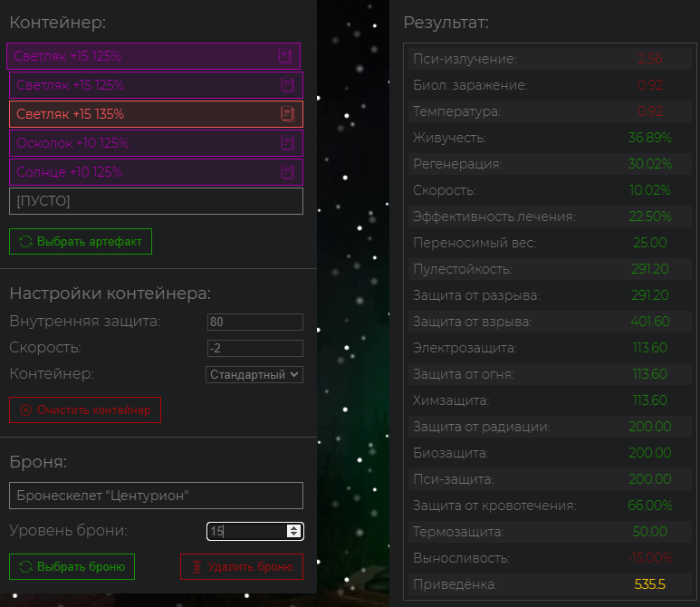Click trash icon in Удалить броню button

point(197,567)
